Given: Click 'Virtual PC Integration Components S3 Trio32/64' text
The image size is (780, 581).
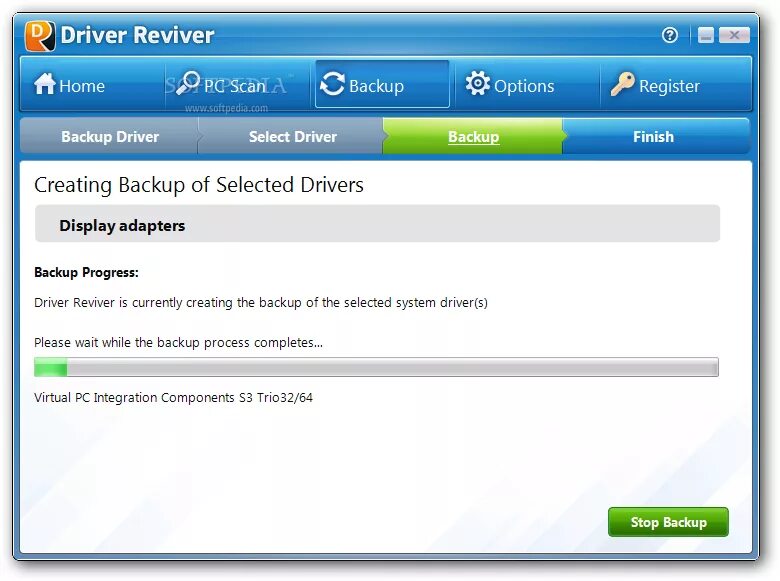Looking at the screenshot, I should click(x=173, y=397).
